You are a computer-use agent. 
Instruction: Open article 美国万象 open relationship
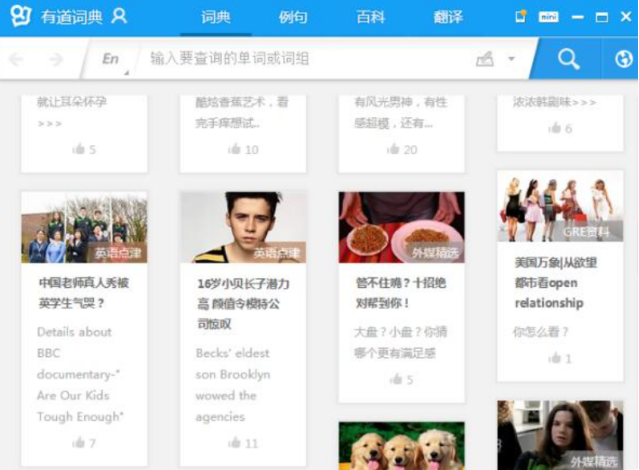click(x=556, y=282)
